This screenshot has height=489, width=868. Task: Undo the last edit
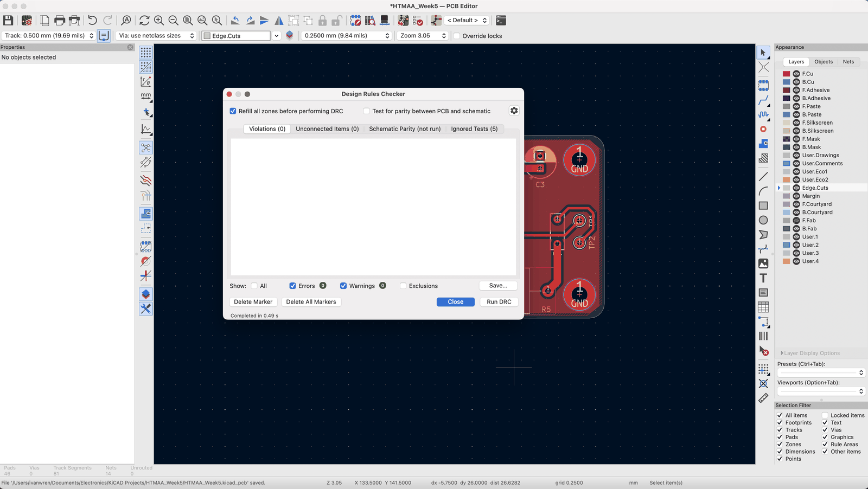click(92, 21)
